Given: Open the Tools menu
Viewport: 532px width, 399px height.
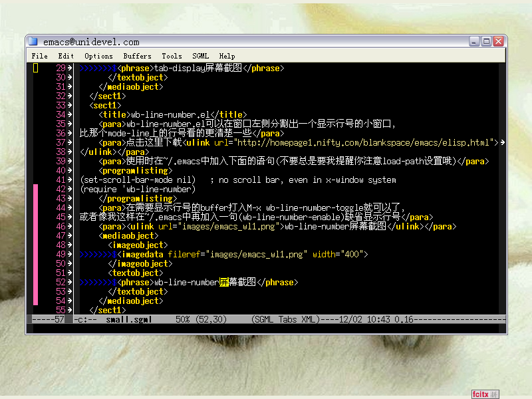Looking at the screenshot, I should [x=172, y=56].
